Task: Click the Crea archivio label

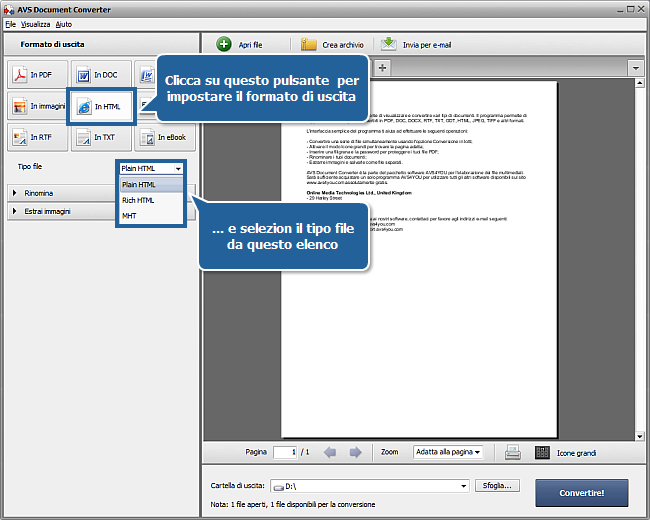Action: [x=343, y=45]
